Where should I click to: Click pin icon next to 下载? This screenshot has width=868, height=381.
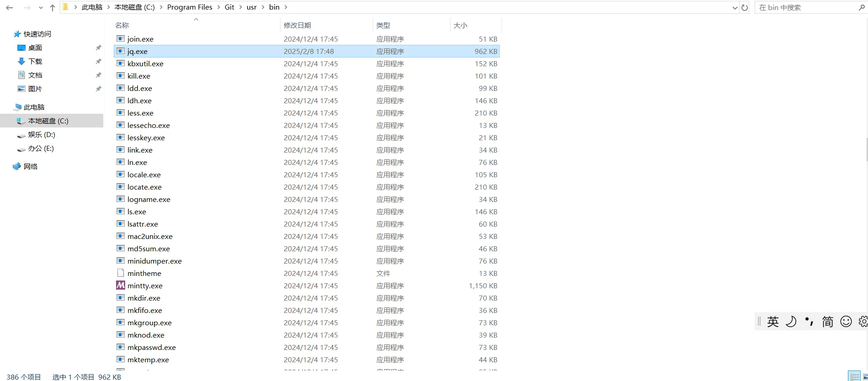point(98,62)
